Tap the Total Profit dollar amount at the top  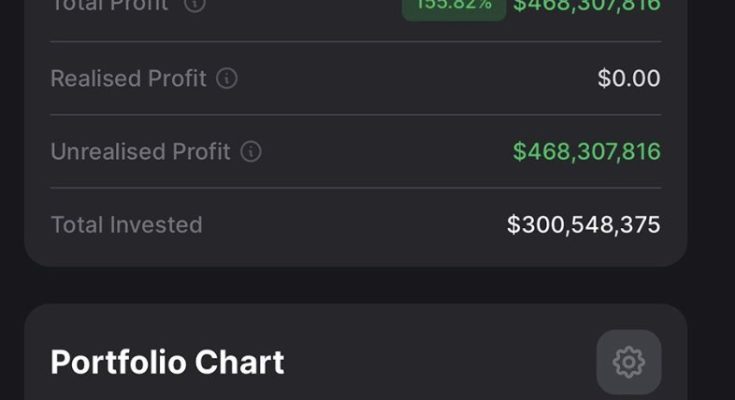point(587,5)
